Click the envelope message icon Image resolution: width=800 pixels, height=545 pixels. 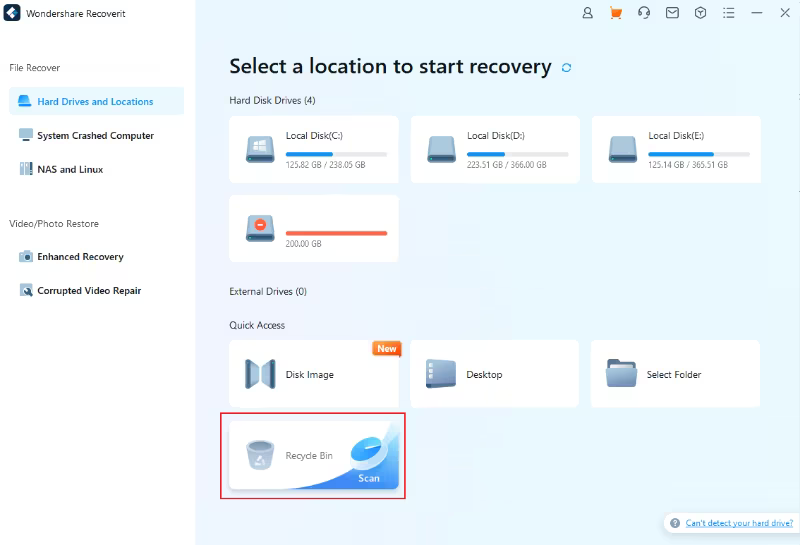[672, 13]
